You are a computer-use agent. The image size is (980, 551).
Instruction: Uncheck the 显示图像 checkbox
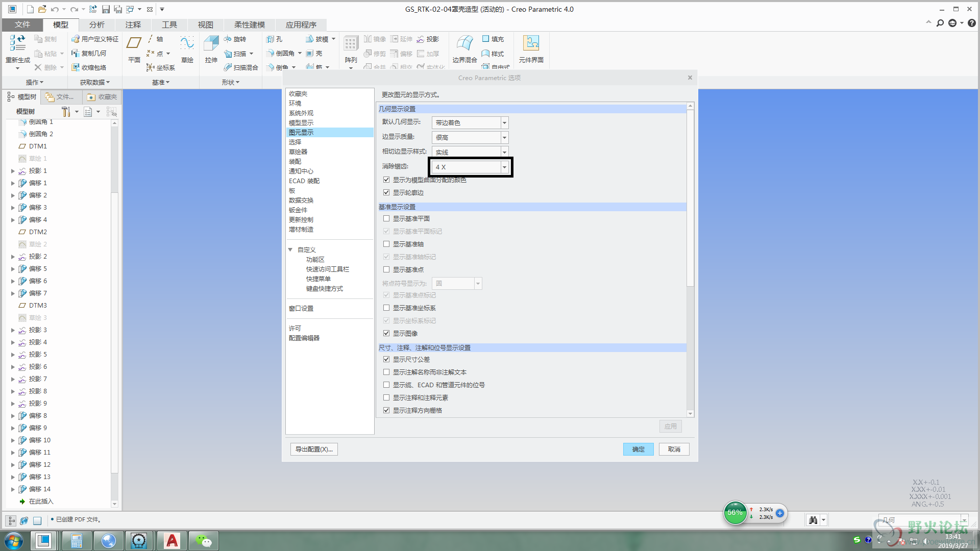tap(386, 333)
